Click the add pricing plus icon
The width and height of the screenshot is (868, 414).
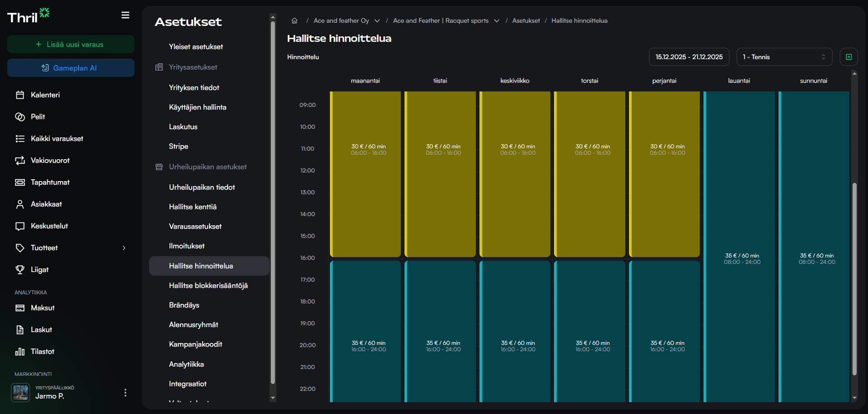[848, 57]
